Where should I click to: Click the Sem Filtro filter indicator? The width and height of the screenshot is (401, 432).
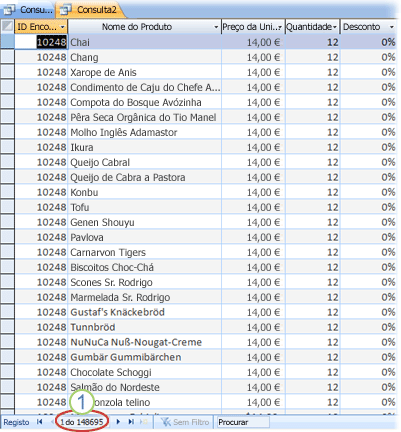tap(185, 422)
